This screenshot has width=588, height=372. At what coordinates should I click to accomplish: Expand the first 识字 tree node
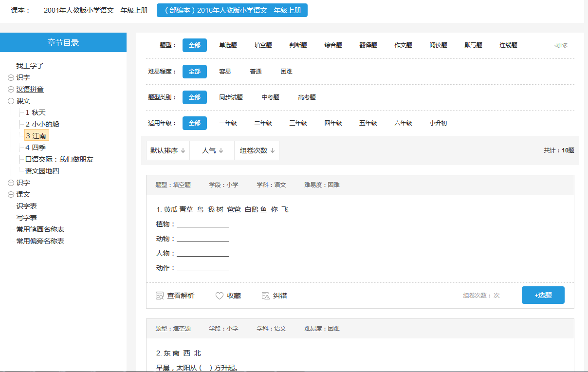point(11,77)
